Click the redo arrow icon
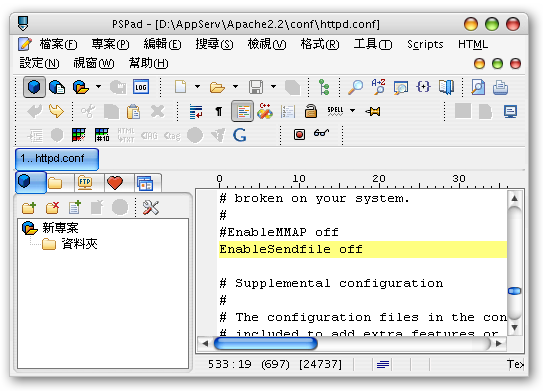 (56, 111)
